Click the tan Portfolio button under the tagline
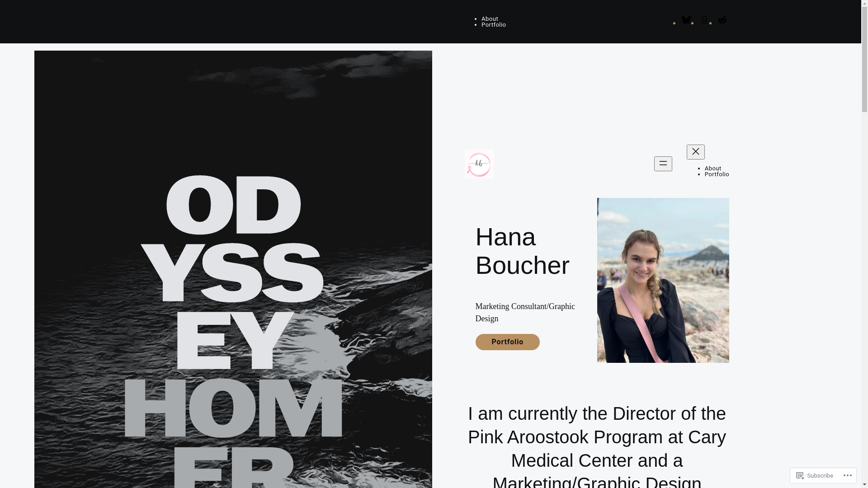The width and height of the screenshot is (868, 488). (508, 342)
